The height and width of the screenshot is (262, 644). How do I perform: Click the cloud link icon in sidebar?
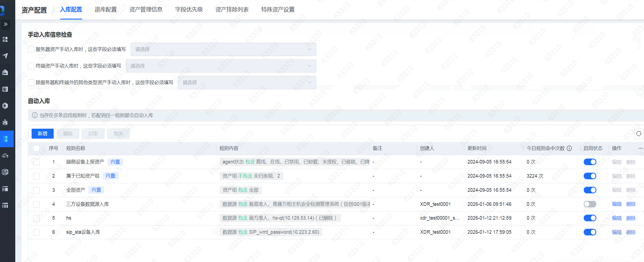pyautogui.click(x=5, y=156)
